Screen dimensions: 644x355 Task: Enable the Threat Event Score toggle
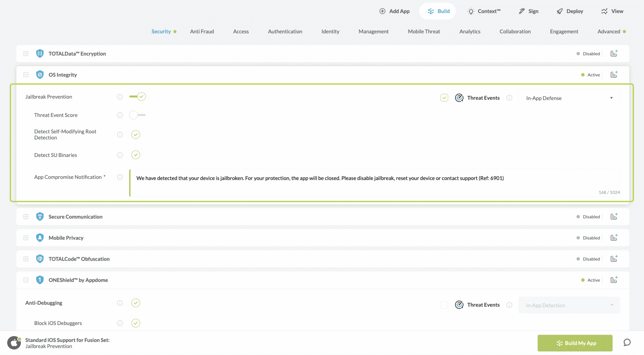(137, 115)
